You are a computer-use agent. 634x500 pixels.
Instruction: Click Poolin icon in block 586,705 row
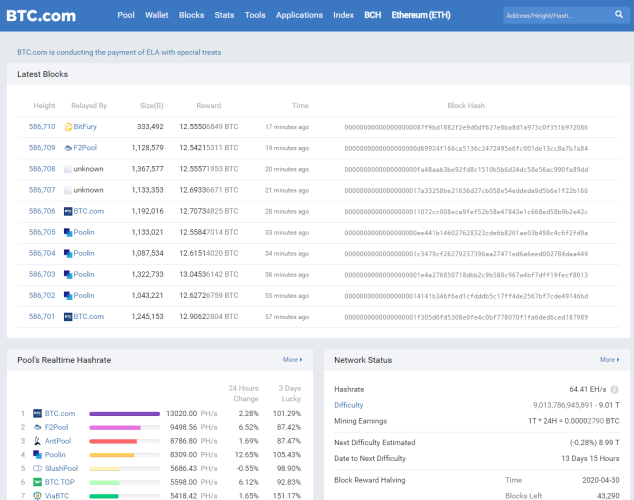coord(68,232)
